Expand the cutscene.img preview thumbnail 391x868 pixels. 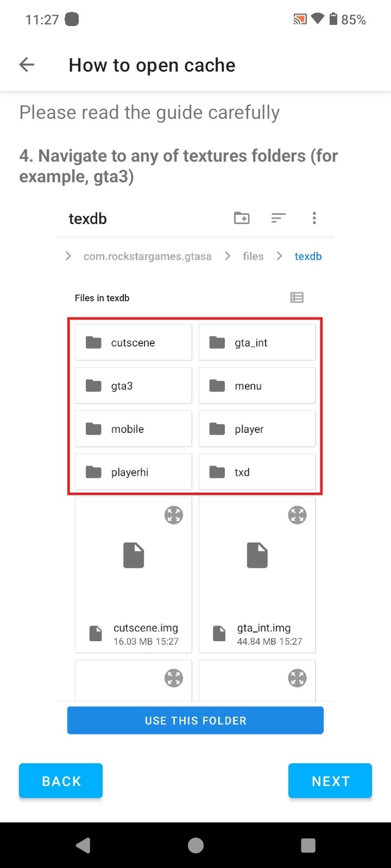click(173, 515)
